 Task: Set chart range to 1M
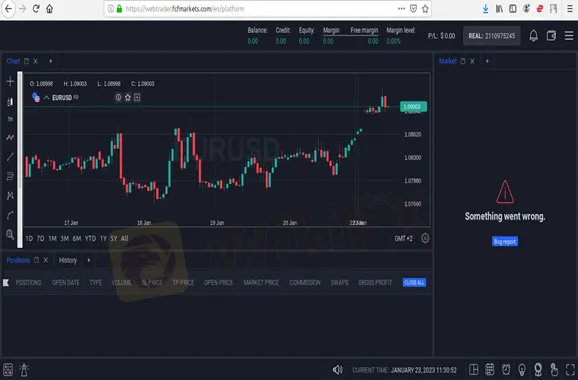tap(52, 238)
